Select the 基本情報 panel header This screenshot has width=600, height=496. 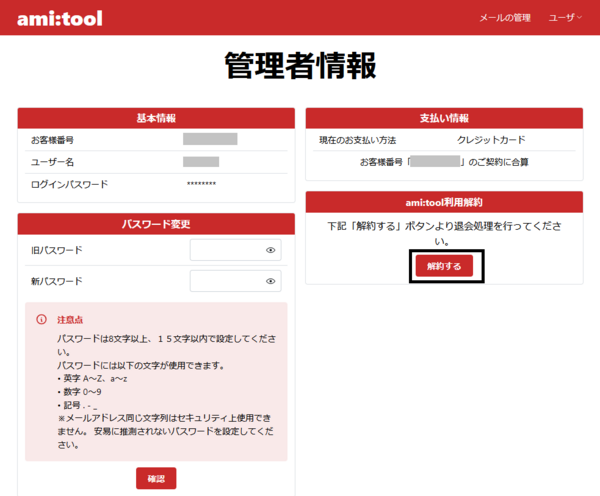(156, 118)
